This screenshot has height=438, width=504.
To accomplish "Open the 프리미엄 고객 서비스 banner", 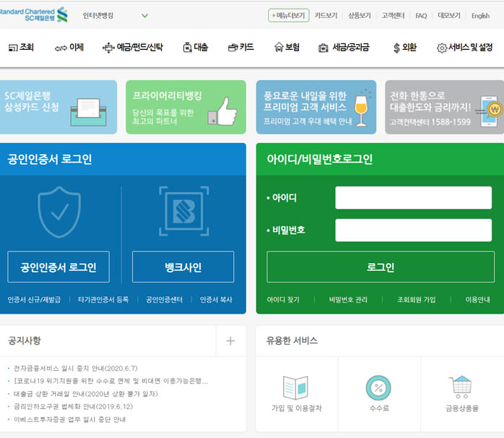I will tap(316, 107).
